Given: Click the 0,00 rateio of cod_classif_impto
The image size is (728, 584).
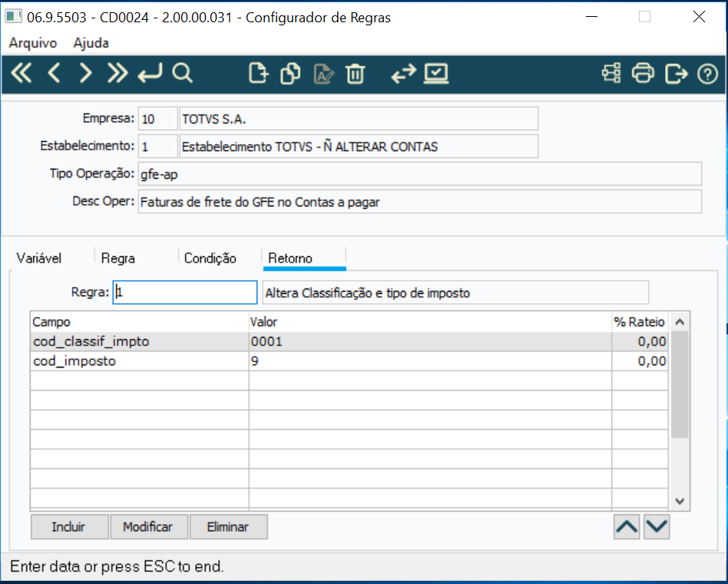Looking at the screenshot, I should (640, 341).
